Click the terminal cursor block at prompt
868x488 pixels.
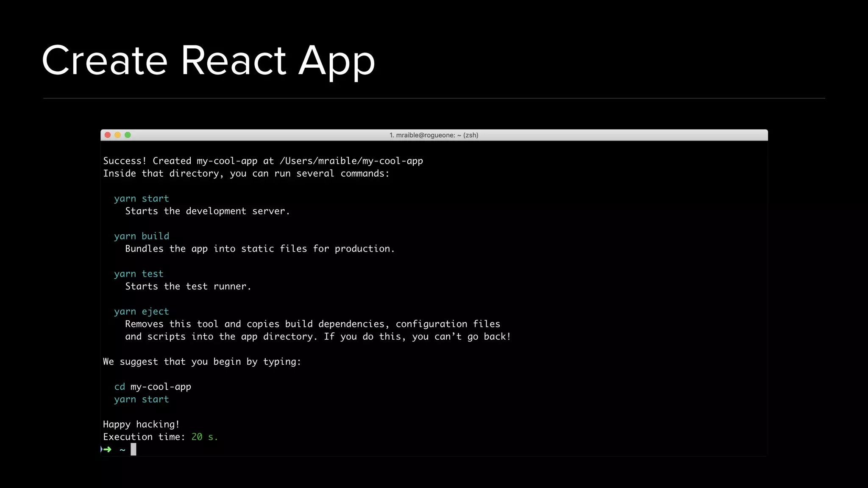134,449
